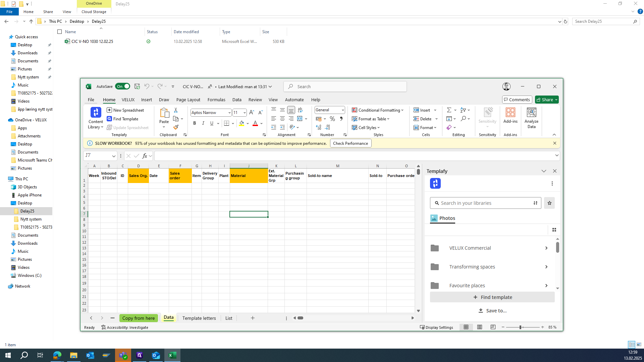The image size is (644, 362).
Task: Switch to Page Break Preview view
Action: [x=493, y=327]
